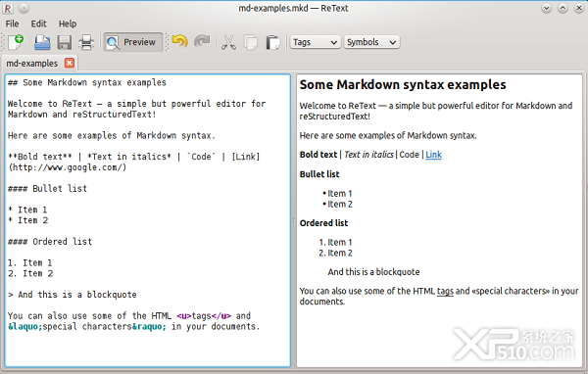The image size is (588, 374).
Task: Click 'Text in italics' in the preview
Action: 369,155
